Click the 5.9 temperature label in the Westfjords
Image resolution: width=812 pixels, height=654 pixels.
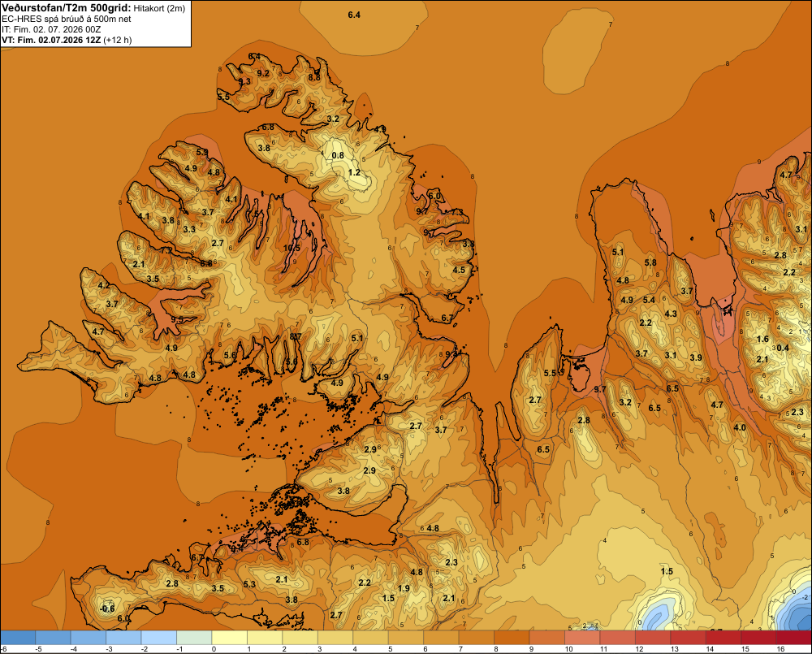click(202, 152)
